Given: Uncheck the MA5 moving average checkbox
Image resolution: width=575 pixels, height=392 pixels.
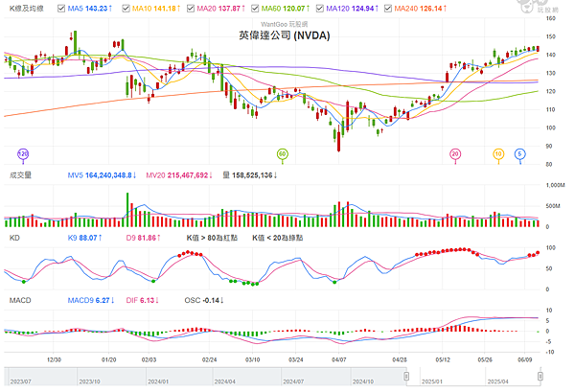Looking at the screenshot, I should click(61, 8).
